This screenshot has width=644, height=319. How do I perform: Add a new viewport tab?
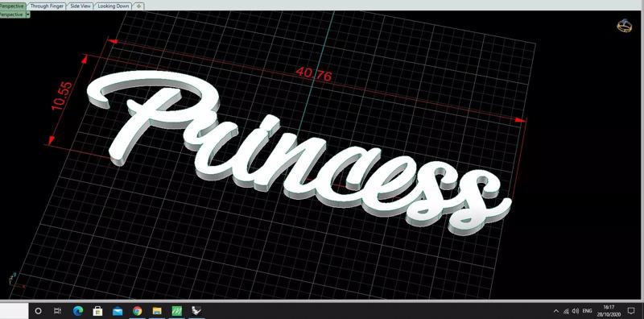(x=138, y=6)
